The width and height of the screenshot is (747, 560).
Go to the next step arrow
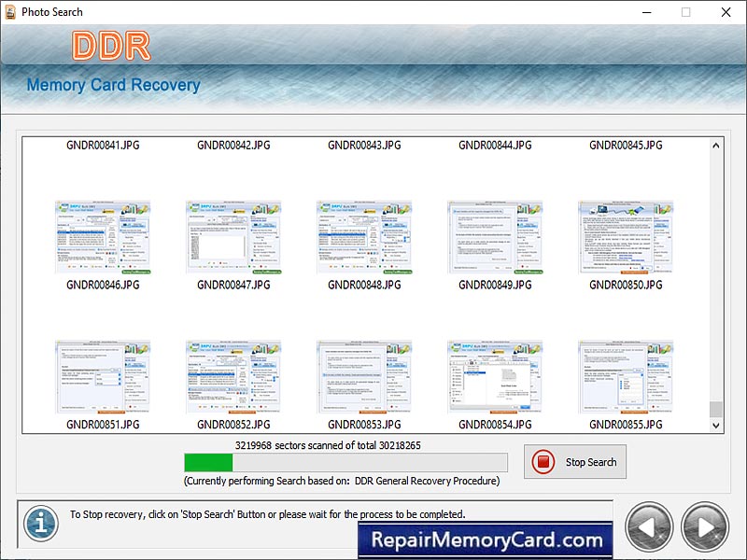click(705, 526)
